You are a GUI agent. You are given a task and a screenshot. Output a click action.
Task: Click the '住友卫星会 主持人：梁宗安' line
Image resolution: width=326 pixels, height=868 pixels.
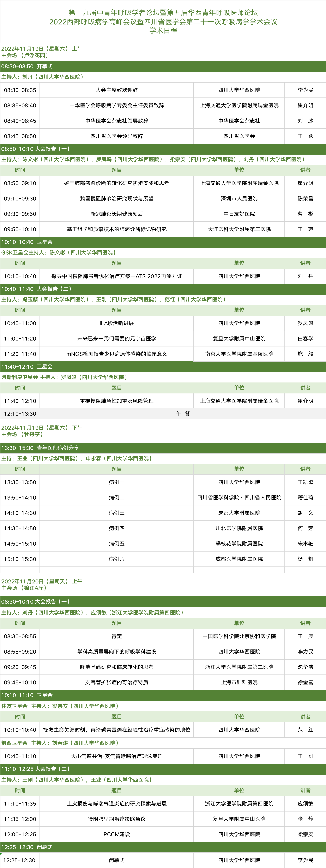click(x=60, y=706)
